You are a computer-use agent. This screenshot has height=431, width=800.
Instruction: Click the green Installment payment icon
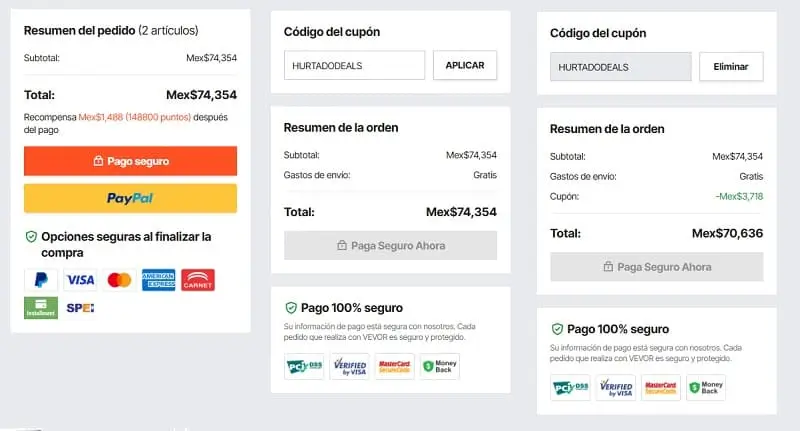41,308
